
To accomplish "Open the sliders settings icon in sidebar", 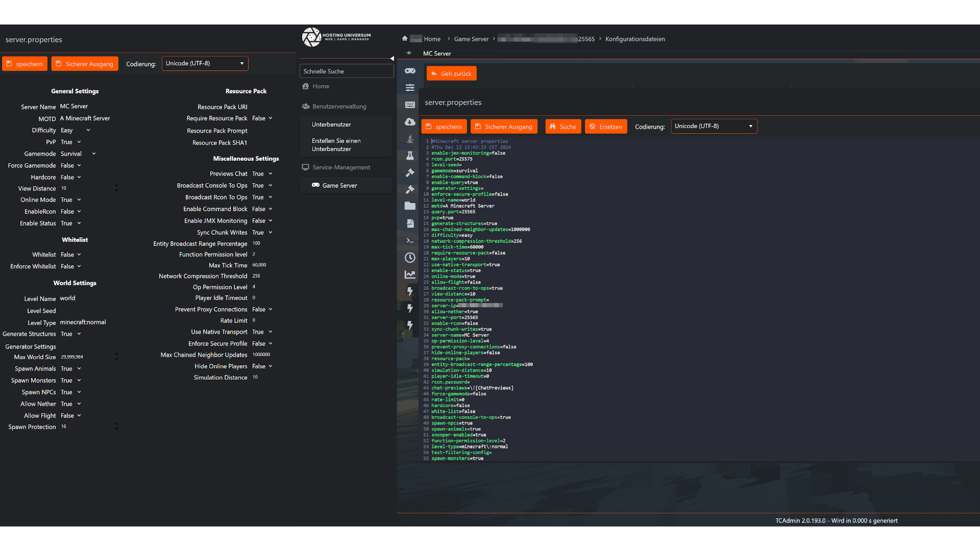I will tap(410, 88).
